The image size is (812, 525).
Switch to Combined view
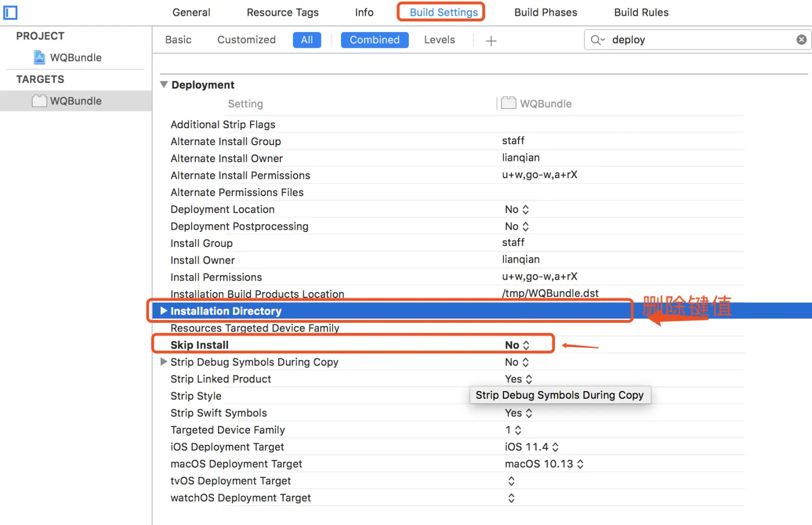click(375, 40)
